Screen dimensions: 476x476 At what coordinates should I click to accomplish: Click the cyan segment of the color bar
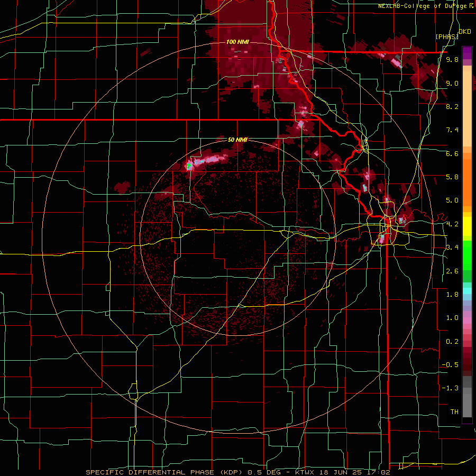467,291
